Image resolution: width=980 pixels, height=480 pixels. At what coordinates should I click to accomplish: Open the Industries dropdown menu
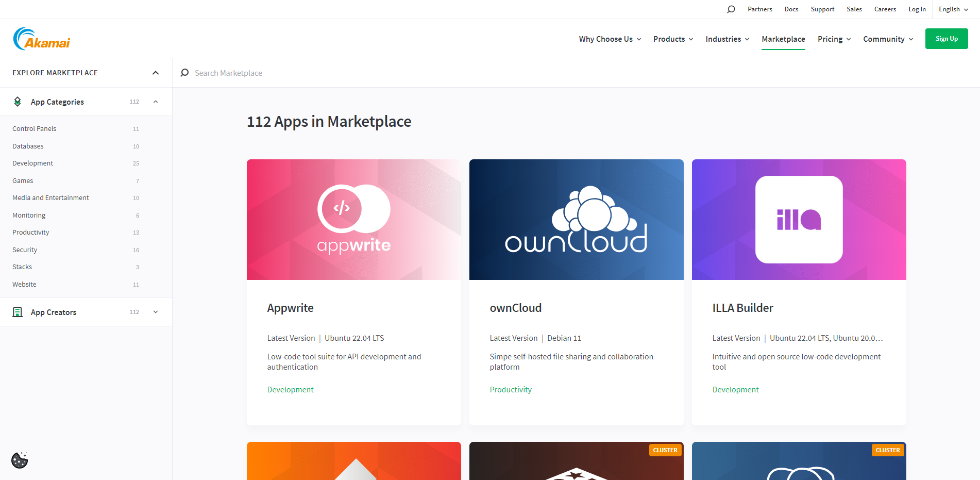pos(728,39)
